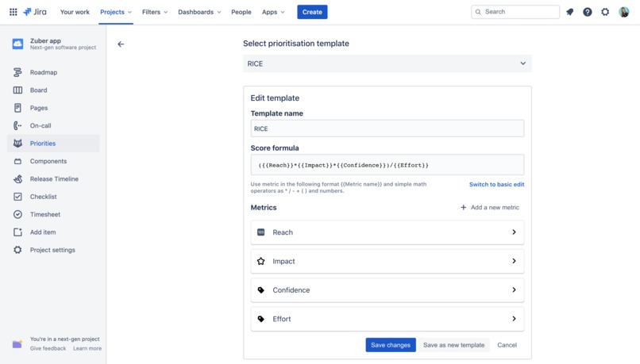640x364 pixels.
Task: Open the notifications icon
Action: 570,12
